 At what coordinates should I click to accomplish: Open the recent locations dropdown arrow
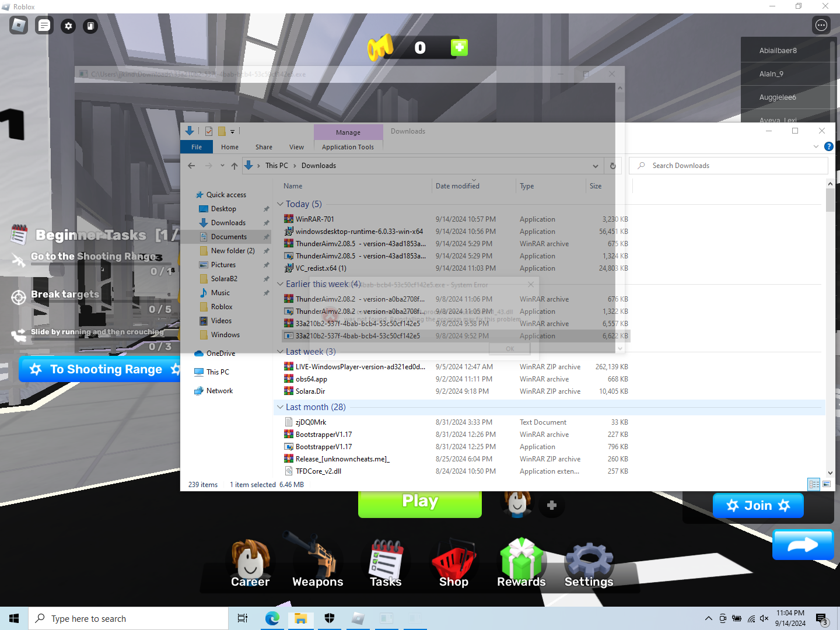point(222,166)
